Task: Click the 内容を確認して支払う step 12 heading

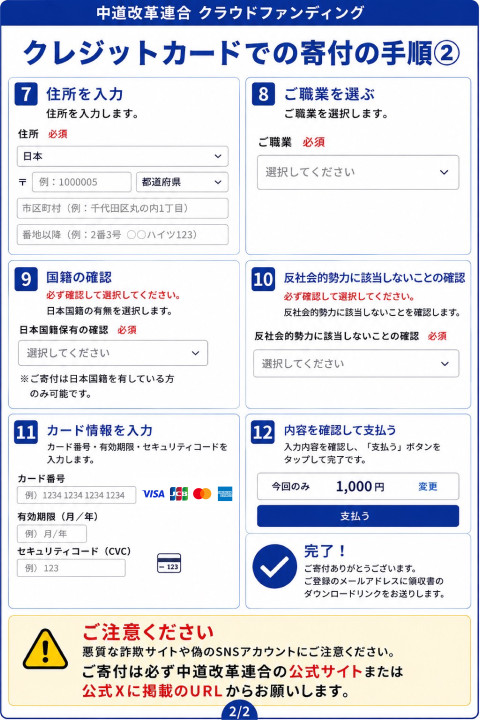Action: click(x=340, y=430)
